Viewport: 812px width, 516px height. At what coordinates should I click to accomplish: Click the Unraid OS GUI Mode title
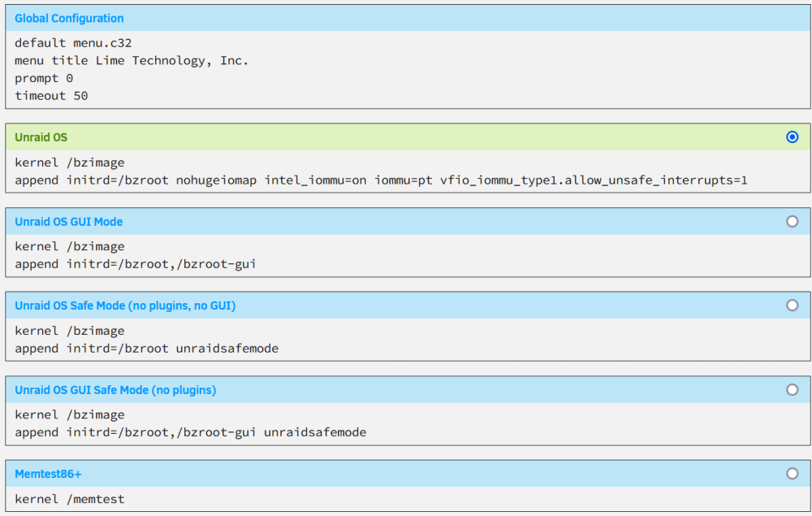(x=69, y=222)
